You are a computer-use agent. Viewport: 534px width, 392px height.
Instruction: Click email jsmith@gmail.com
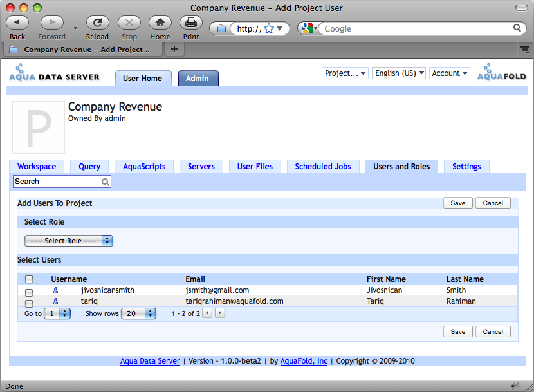pos(217,290)
